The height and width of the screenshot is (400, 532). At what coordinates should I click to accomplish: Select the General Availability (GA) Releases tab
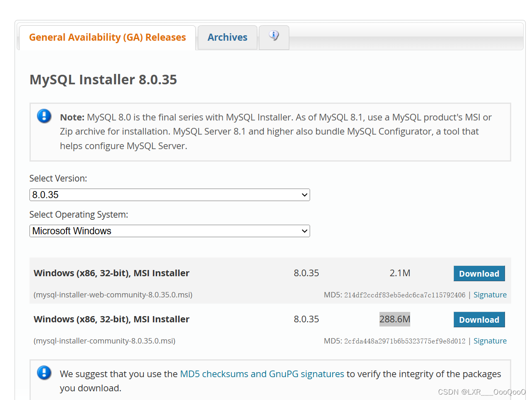tap(107, 37)
